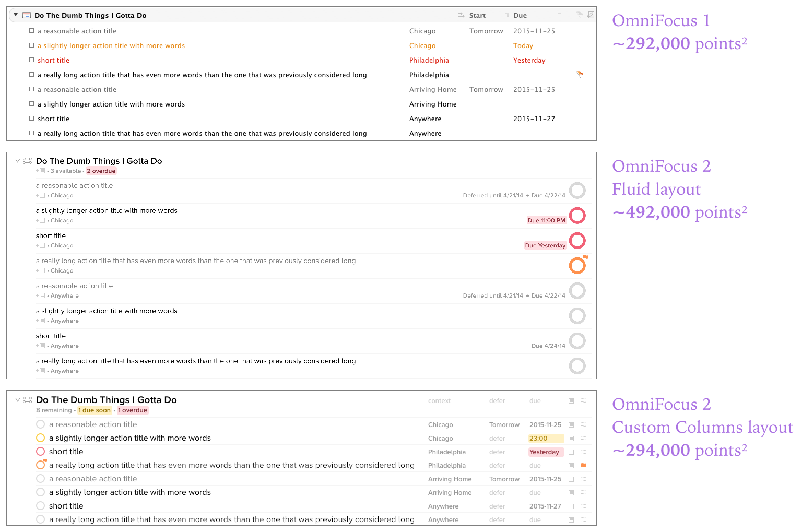Click the 'defer' column header in Custom Columns
This screenshot has height=532, width=802.
[497, 401]
